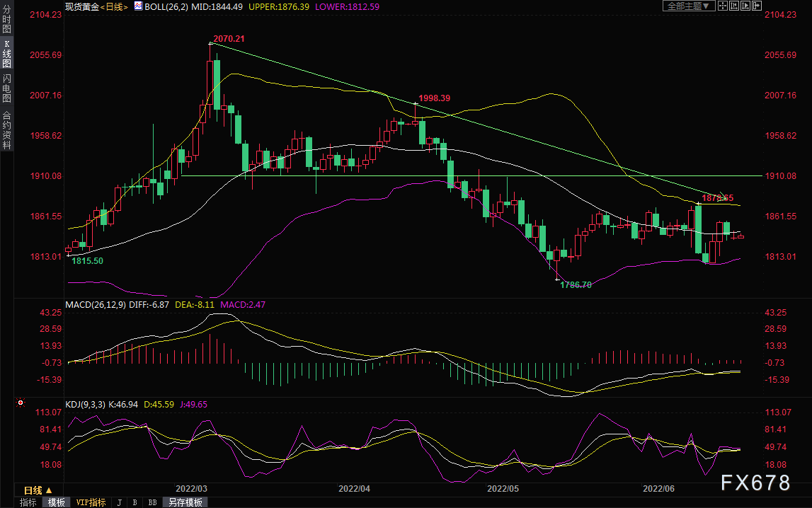This screenshot has height=508, width=812.
Task: Click the crosshair cursor icon
Action: 723,6
